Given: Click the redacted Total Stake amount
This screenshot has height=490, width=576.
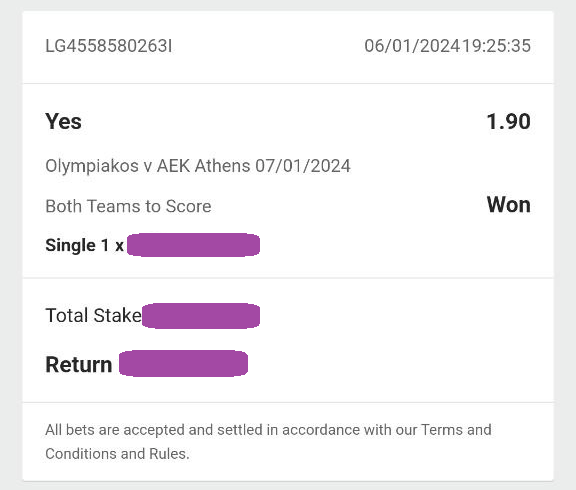Looking at the screenshot, I should [x=201, y=316].
